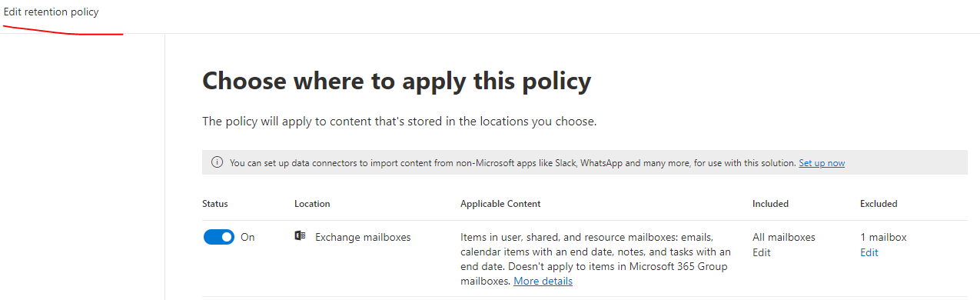Click the Choose where to apply this policy heading
Screen dimensions: 980x300
397,81
